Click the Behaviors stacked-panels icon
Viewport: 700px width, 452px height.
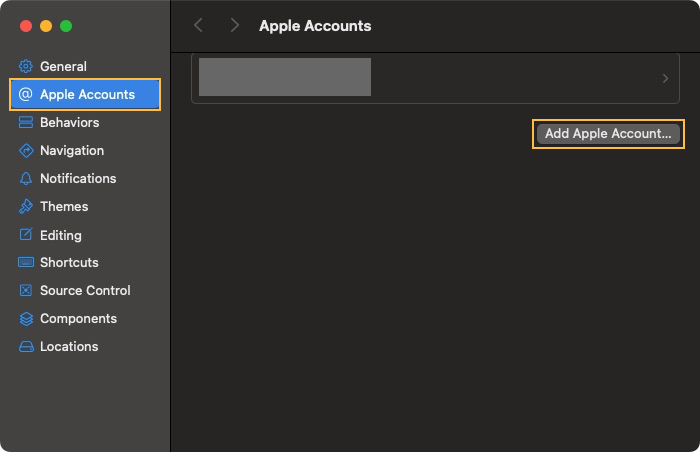click(25, 122)
